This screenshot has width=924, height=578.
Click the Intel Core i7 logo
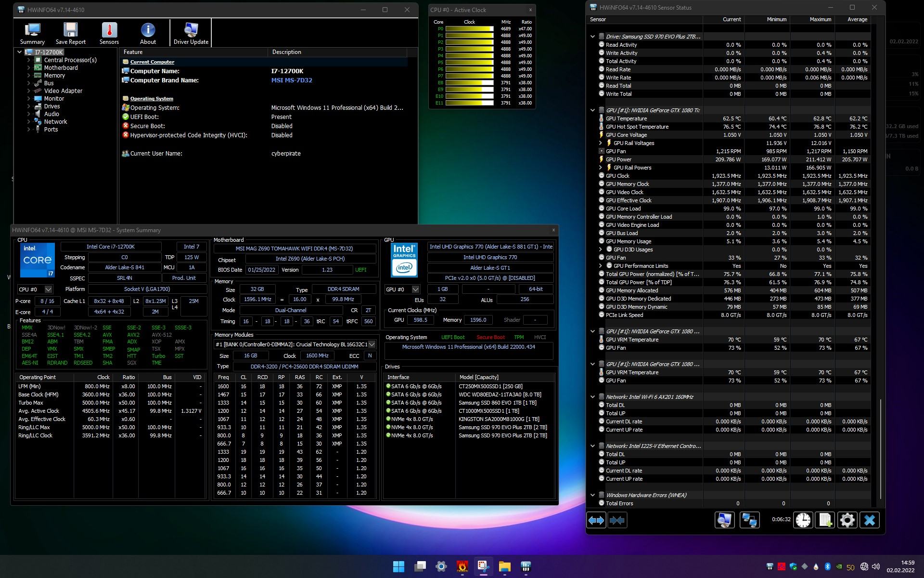(38, 260)
